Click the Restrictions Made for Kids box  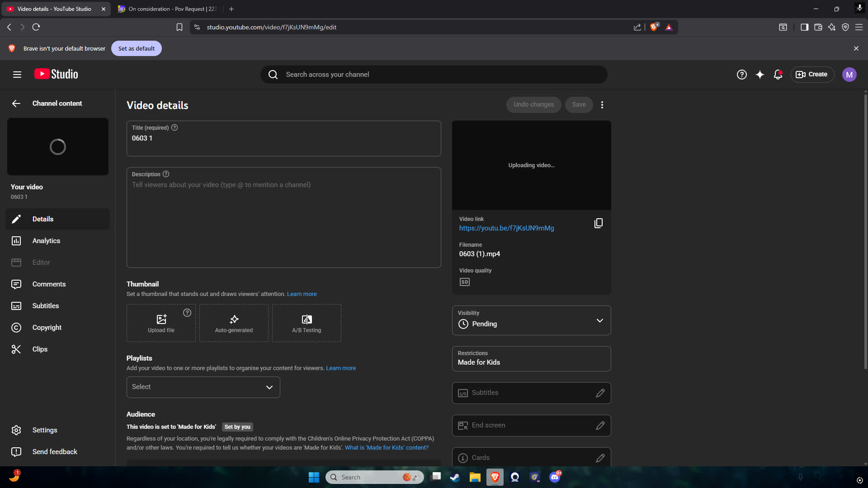pos(531,359)
